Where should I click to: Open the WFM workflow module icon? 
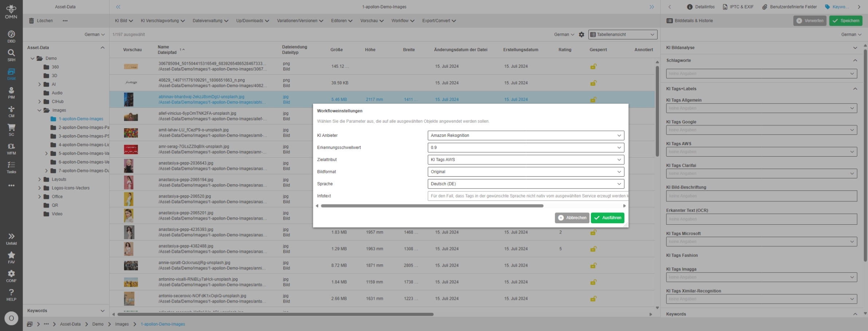[11, 149]
